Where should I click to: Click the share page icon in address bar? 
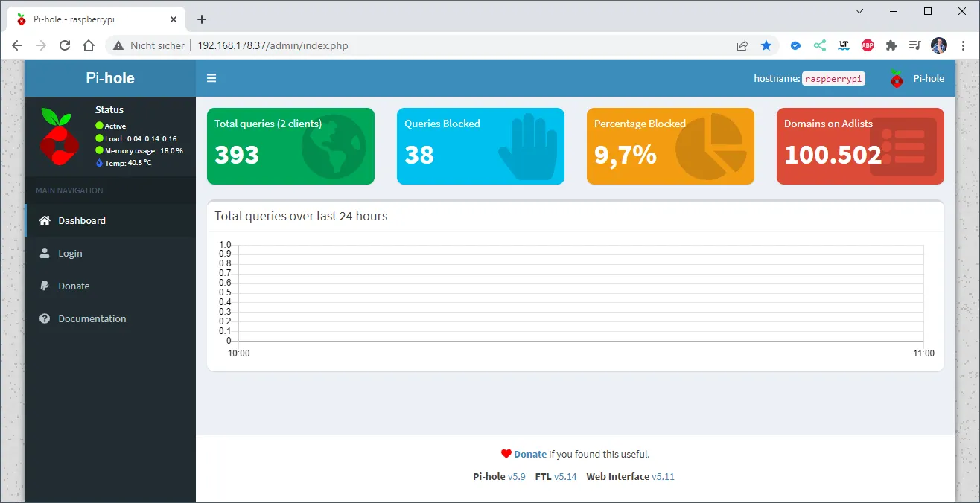(x=742, y=45)
